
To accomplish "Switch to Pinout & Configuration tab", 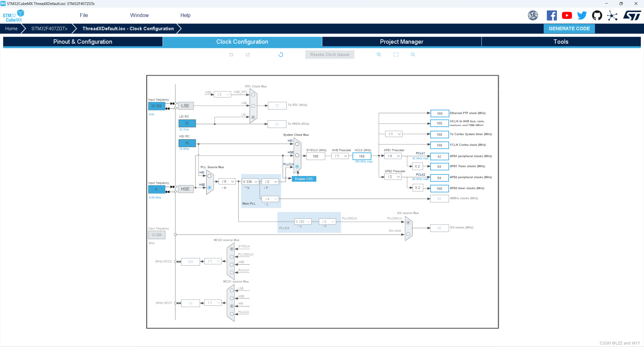I will pyautogui.click(x=83, y=42).
